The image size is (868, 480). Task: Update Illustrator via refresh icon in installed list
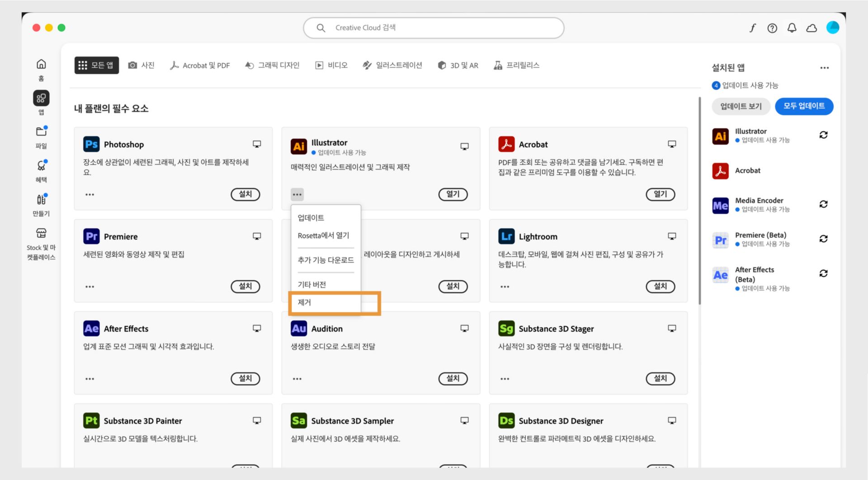(x=823, y=135)
